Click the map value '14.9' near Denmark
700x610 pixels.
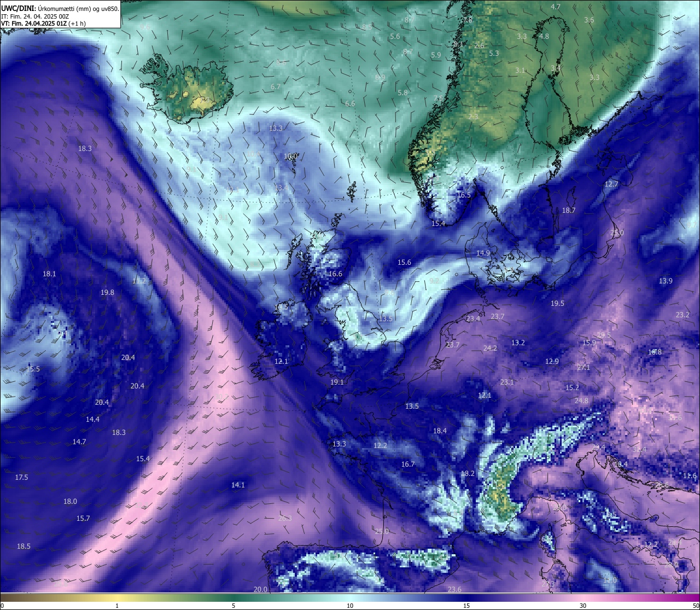point(483,253)
